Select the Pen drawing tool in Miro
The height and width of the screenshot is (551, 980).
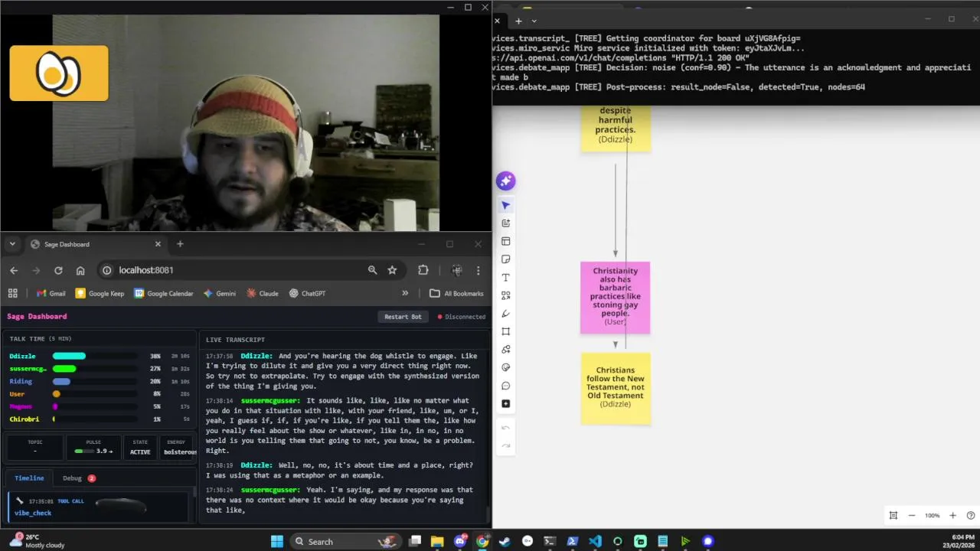click(505, 314)
